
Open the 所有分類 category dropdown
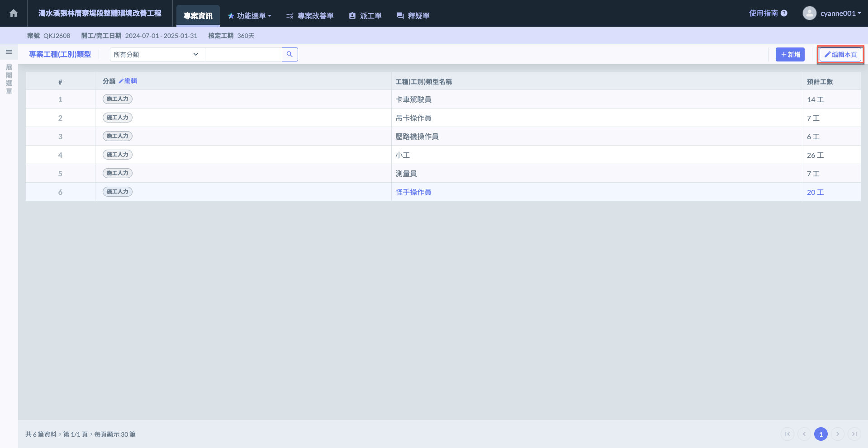click(157, 54)
